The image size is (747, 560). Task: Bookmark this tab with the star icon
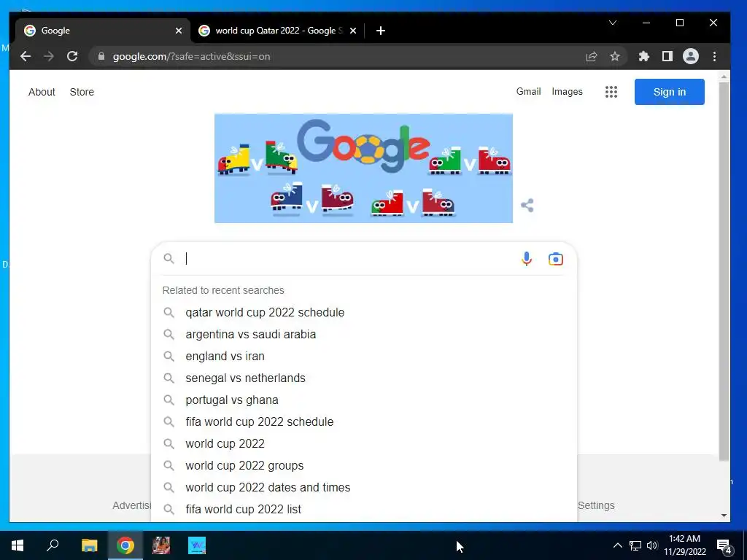click(x=615, y=56)
